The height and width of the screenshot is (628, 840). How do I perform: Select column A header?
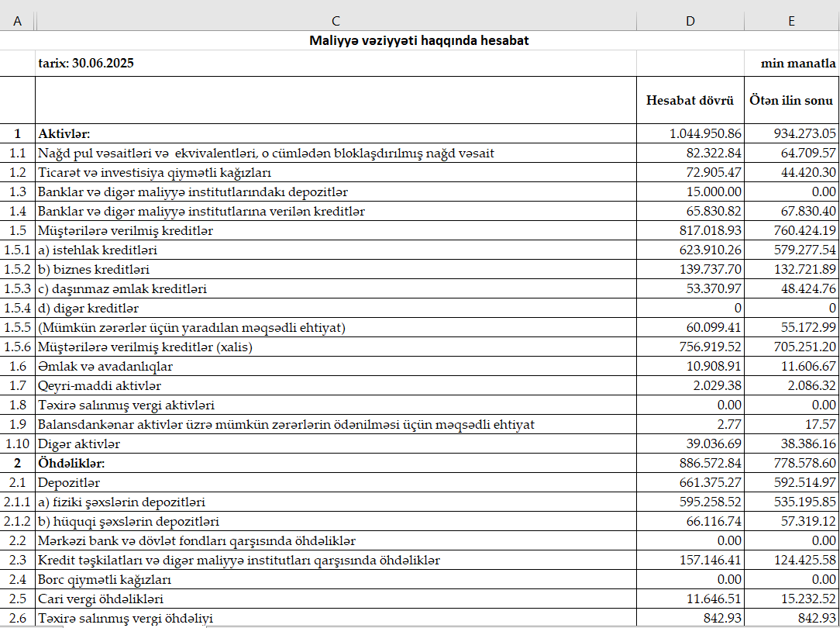[x=17, y=21]
